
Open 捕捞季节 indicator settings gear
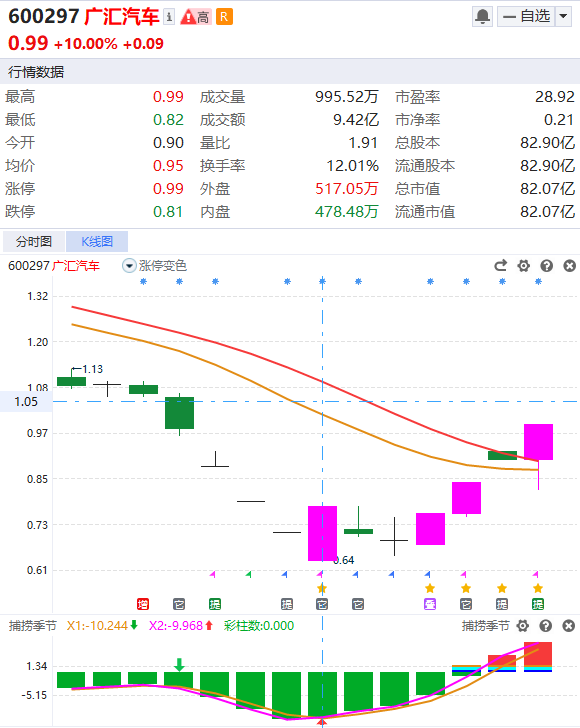pyautogui.click(x=523, y=626)
